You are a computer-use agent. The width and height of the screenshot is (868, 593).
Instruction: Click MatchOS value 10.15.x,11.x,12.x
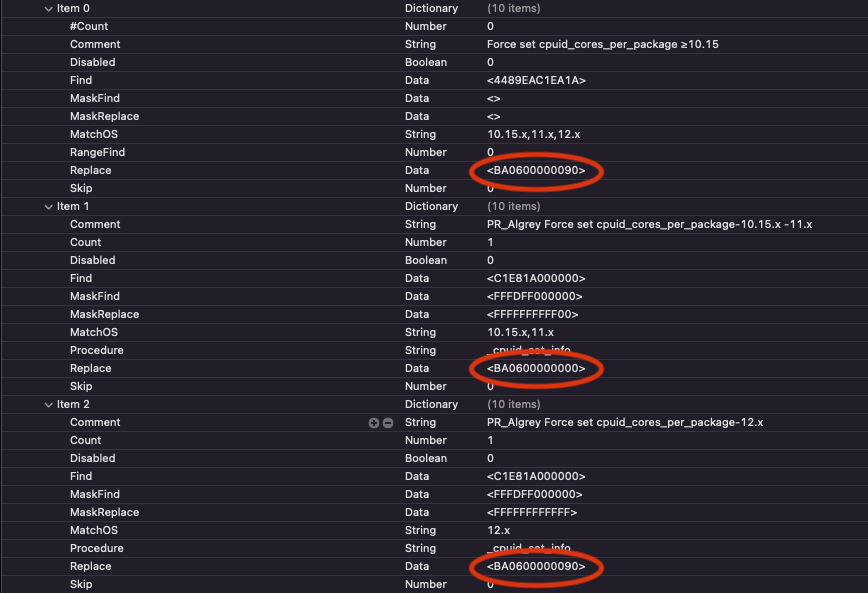click(533, 134)
